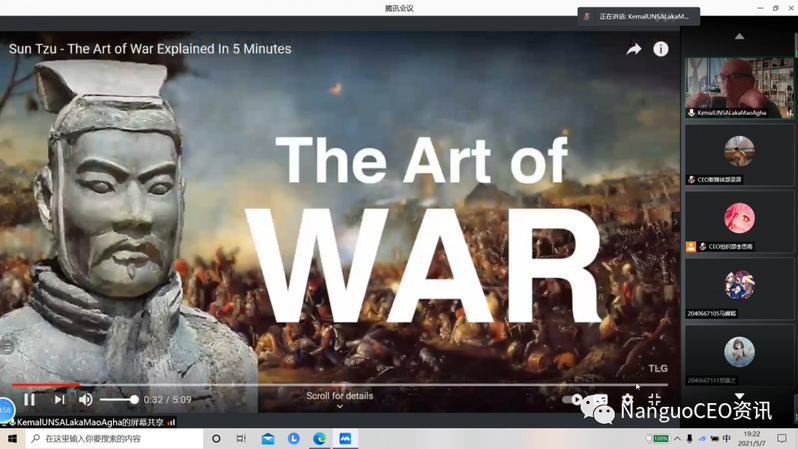
Task: Minimize the Tencent Meeting window
Action: [x=760, y=8]
